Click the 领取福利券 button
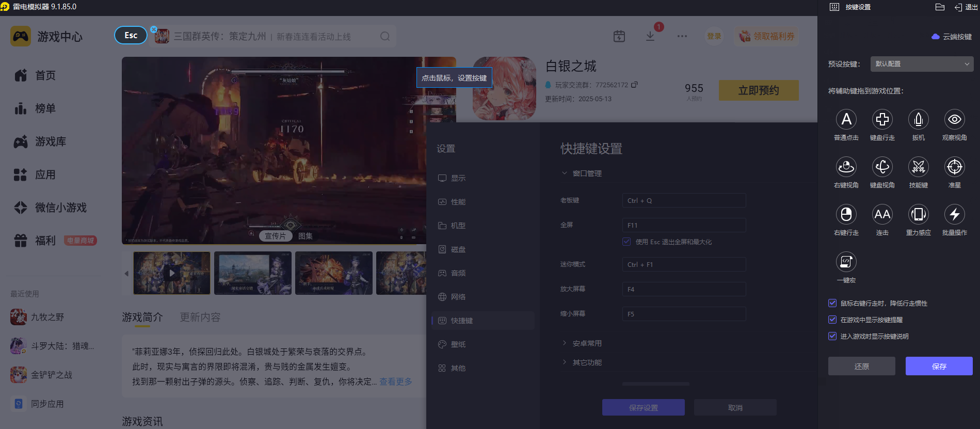Image resolution: width=980 pixels, height=429 pixels. 767,36
